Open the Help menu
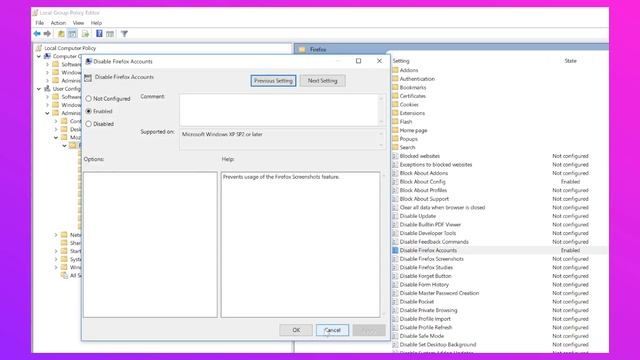The image size is (640, 360). tap(96, 23)
